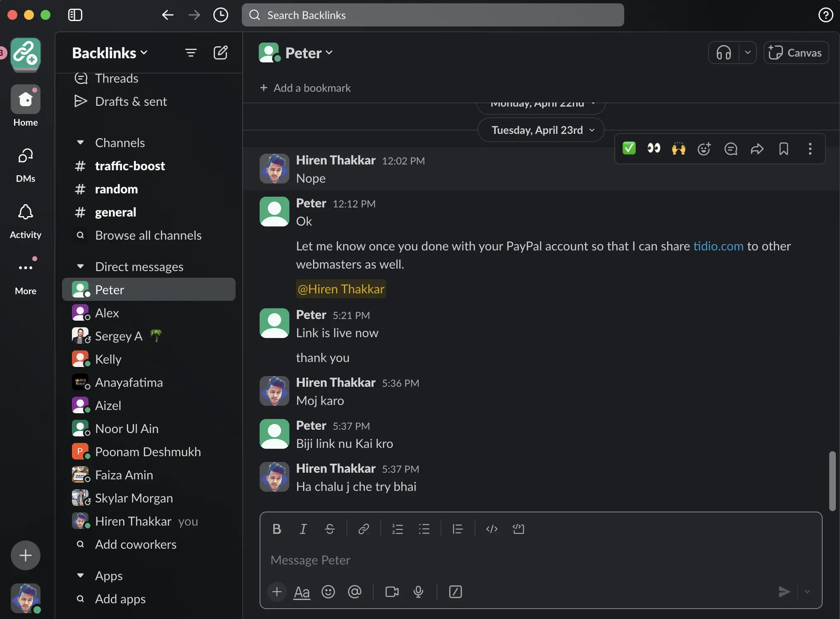Record an audio clip

tap(418, 592)
